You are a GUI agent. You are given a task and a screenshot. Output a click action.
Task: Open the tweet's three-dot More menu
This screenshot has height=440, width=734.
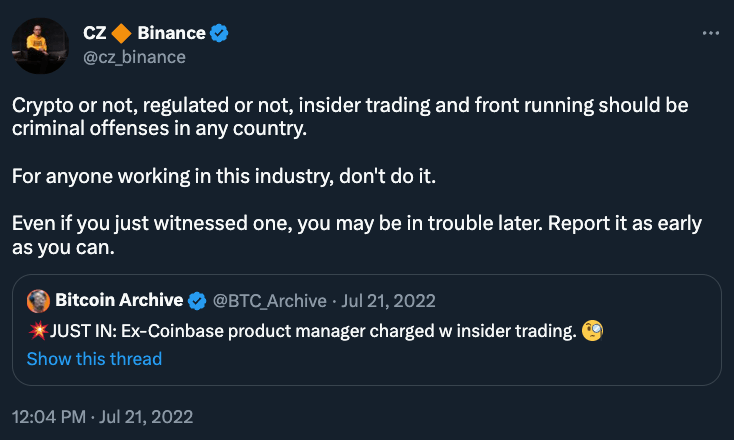click(711, 33)
